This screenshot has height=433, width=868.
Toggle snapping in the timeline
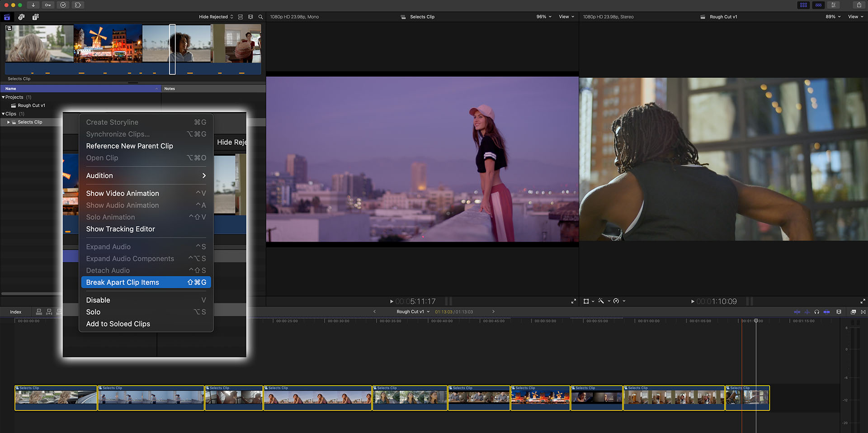coord(826,312)
